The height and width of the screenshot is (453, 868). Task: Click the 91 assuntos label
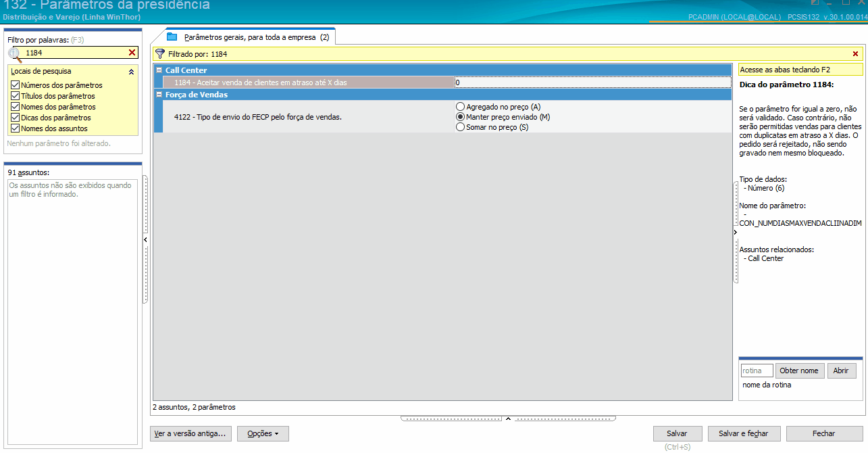(x=28, y=172)
